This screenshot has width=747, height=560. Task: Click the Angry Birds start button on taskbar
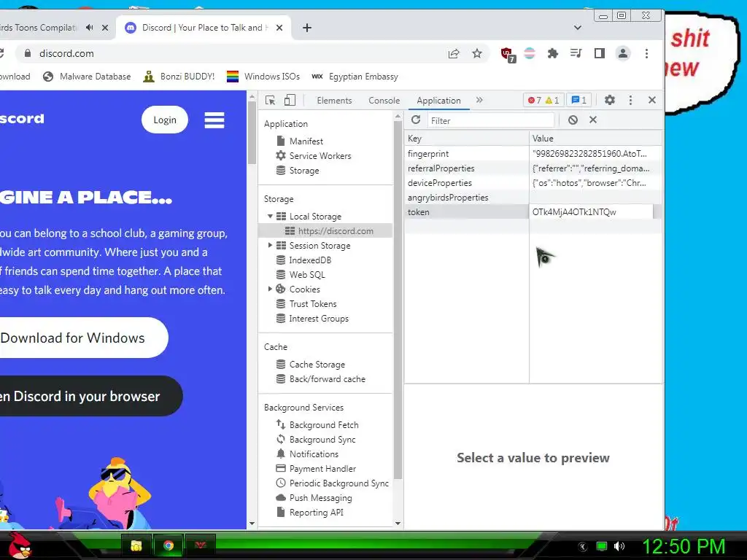(19, 545)
